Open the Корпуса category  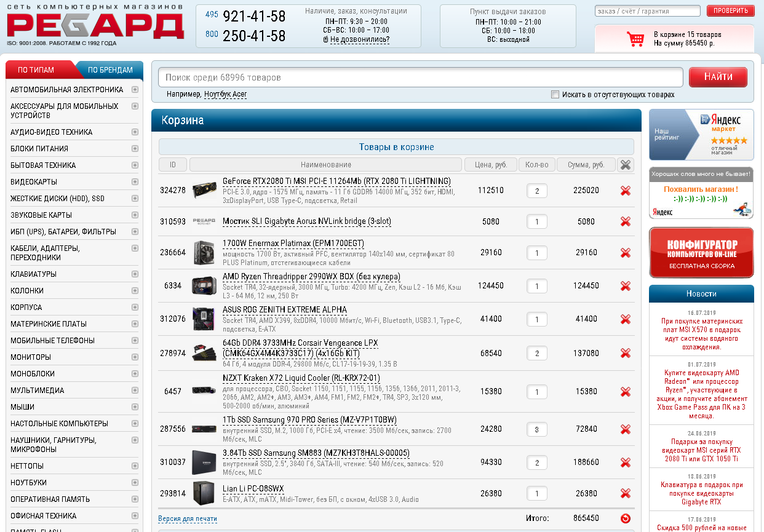pyautogui.click(x=26, y=308)
